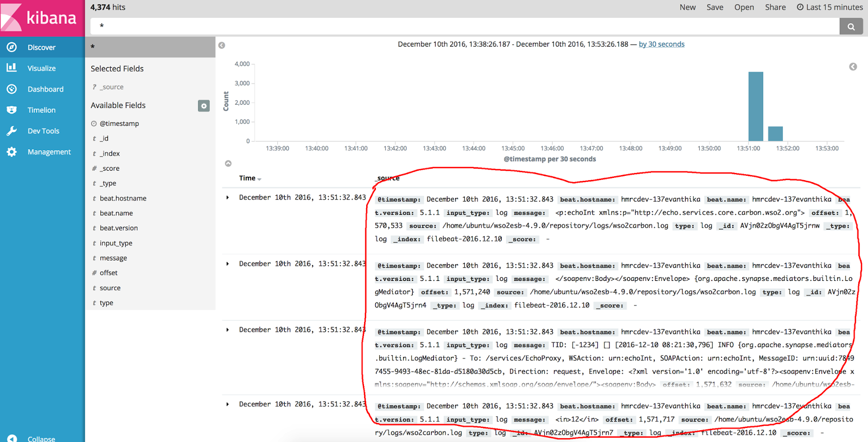Expand the fourth log row with <in>12</in>
The width and height of the screenshot is (868, 442).
pos(227,404)
